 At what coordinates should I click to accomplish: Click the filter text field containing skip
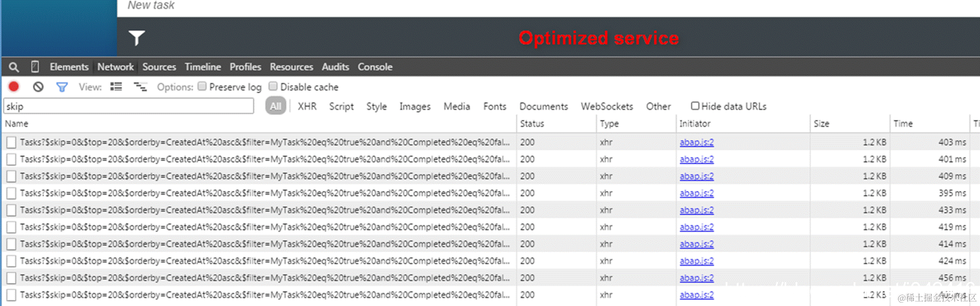[129, 106]
